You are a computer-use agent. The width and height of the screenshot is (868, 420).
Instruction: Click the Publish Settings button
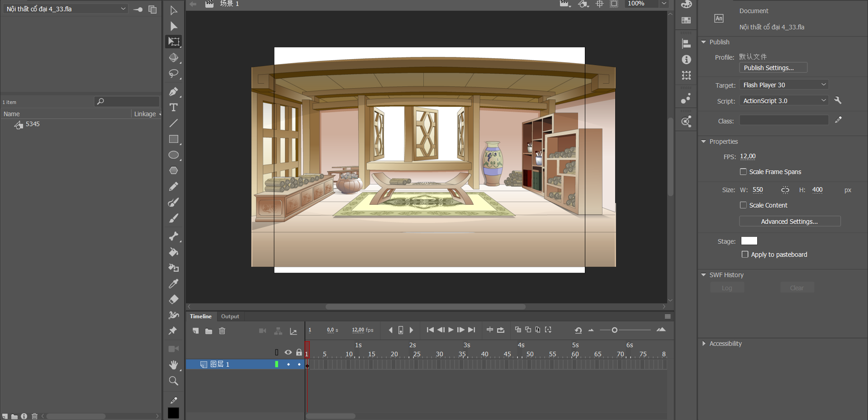click(773, 68)
